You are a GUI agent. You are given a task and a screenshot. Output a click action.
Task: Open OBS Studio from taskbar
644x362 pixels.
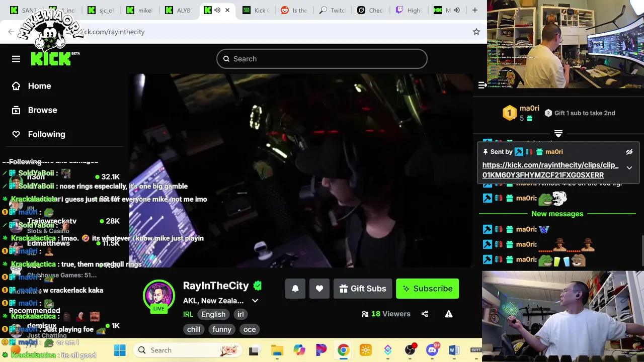(x=410, y=350)
